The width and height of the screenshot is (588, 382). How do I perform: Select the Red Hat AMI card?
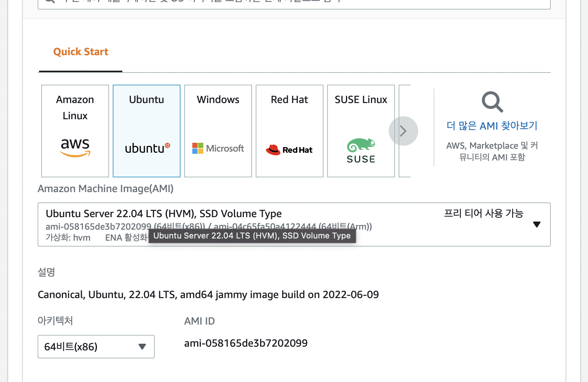tap(290, 131)
